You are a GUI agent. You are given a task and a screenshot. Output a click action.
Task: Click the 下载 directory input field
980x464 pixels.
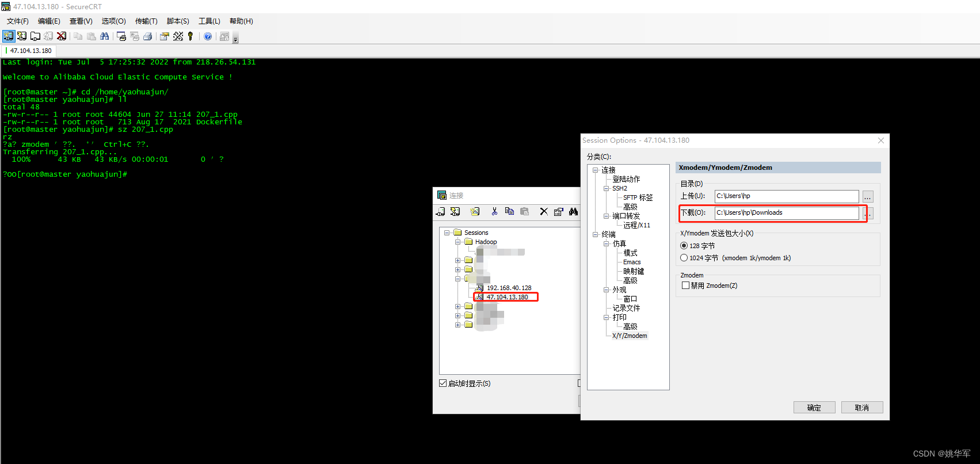(787, 213)
